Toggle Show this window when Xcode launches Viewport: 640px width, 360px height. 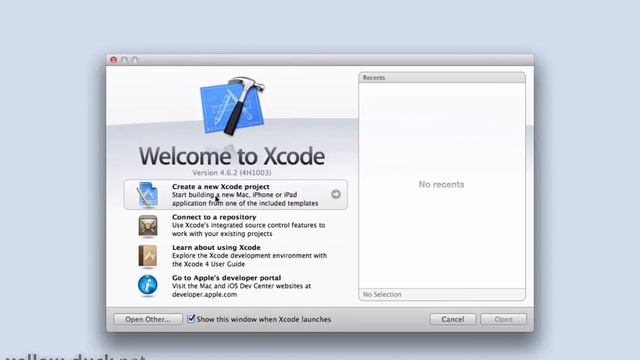point(191,319)
